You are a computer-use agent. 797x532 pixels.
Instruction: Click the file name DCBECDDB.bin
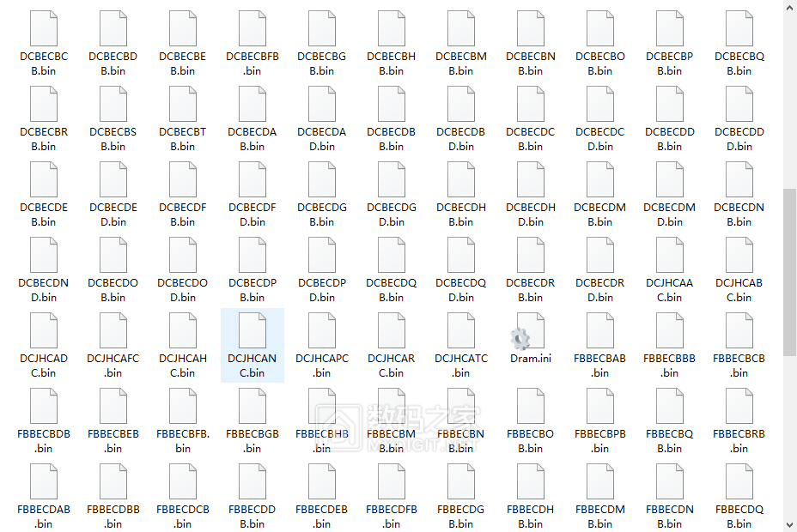(x=669, y=139)
